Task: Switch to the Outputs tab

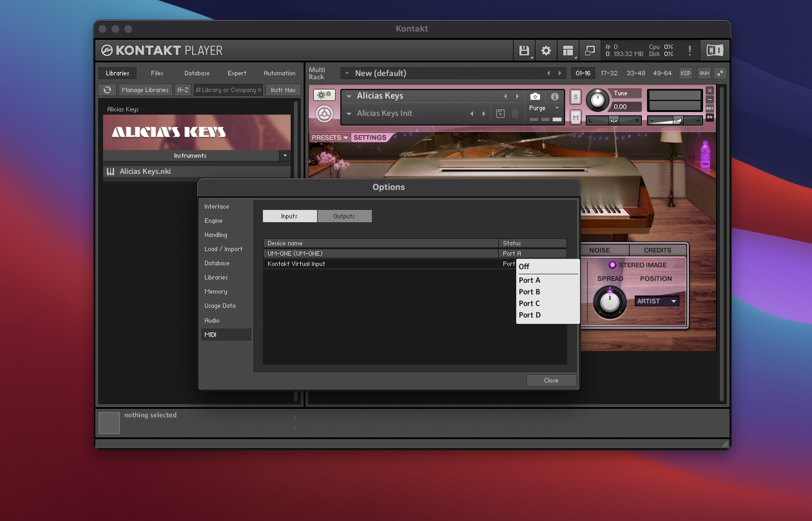Action: [x=344, y=216]
